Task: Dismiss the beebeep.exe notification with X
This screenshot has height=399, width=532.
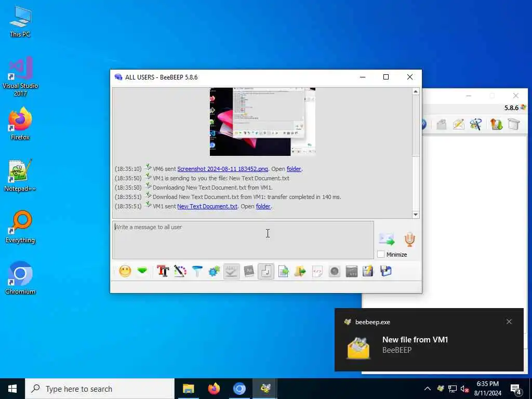Action: click(509, 322)
